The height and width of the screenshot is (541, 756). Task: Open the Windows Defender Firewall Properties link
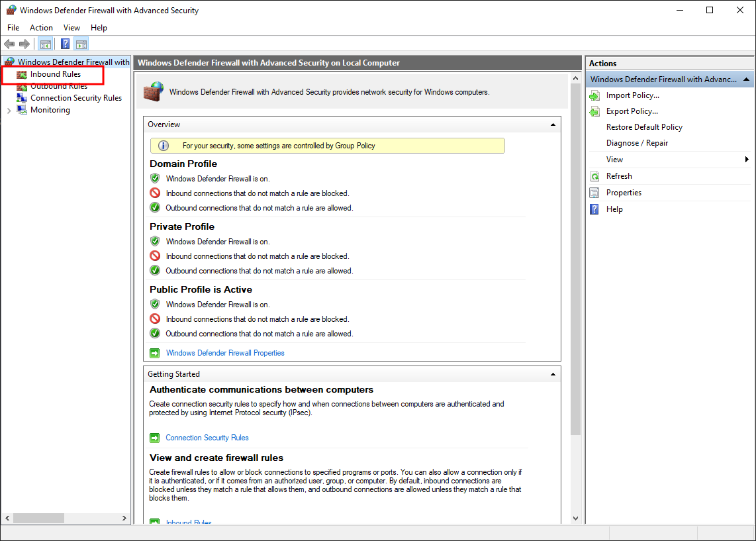click(225, 353)
